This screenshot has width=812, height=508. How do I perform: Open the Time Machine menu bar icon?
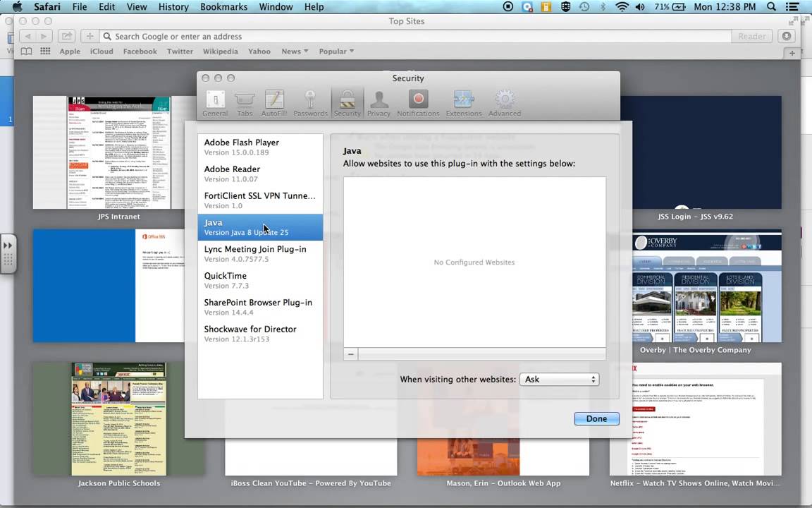click(x=584, y=7)
